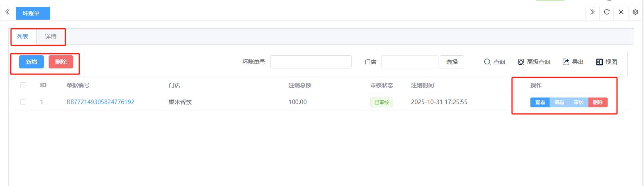644x186 pixels.
Task: Click 导出 export button
Action: tap(573, 62)
